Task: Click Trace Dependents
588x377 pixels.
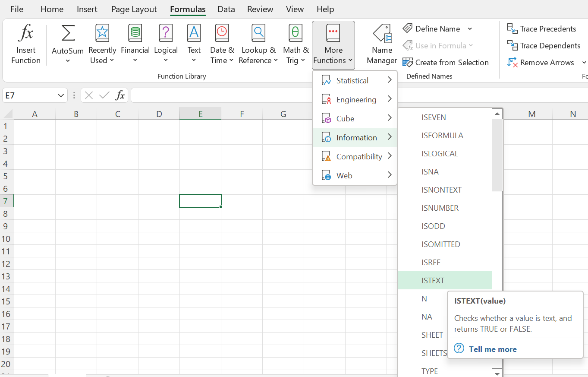Action: (x=544, y=46)
